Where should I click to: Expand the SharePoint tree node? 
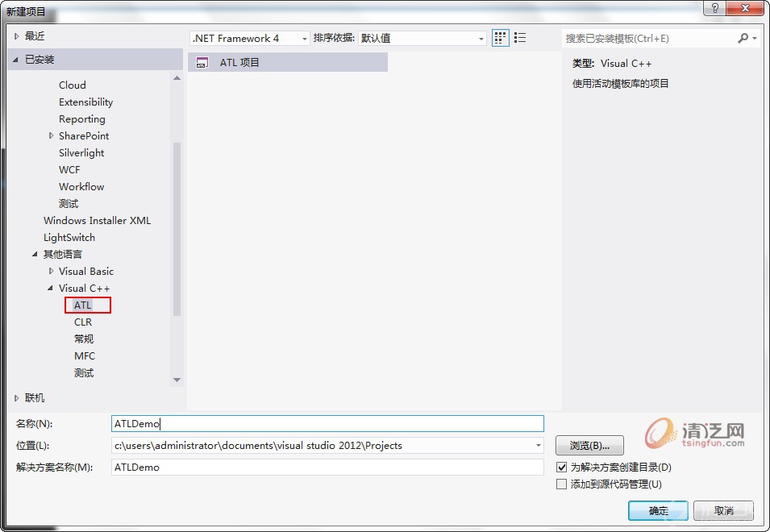point(52,136)
